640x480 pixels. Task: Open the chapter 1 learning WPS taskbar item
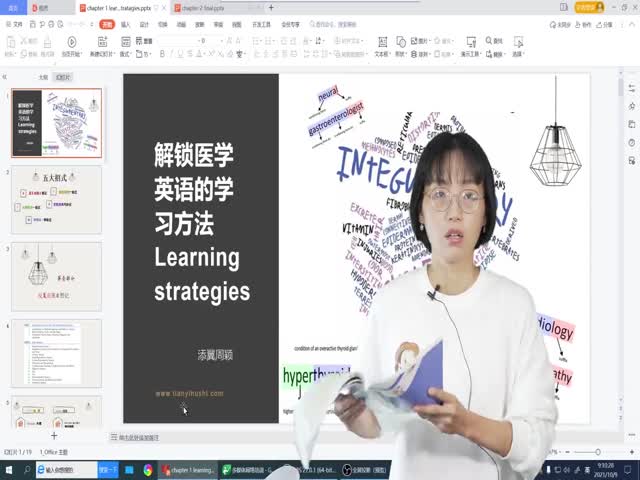point(188,470)
